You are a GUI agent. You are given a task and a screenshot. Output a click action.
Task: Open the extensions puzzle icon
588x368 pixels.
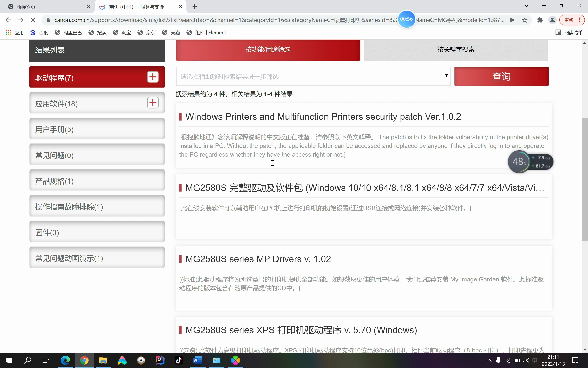coord(540,20)
